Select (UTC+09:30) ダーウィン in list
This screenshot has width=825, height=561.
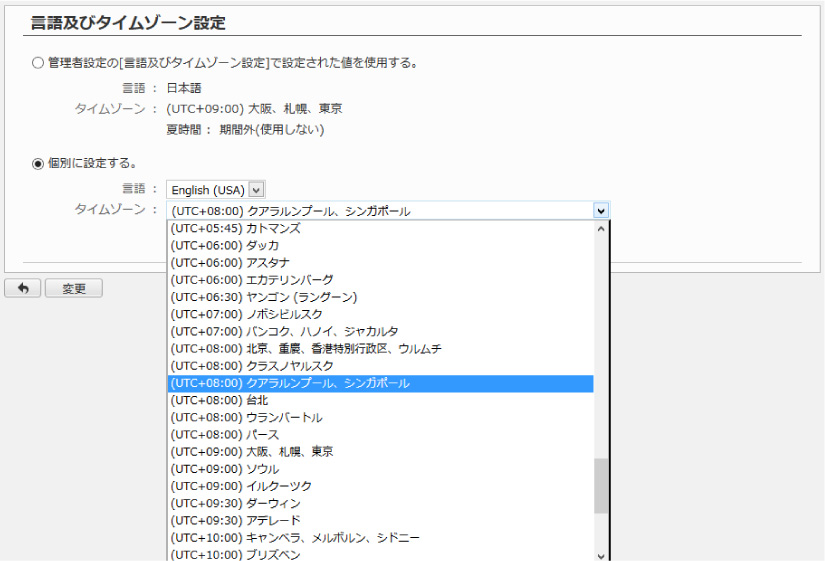point(380,503)
